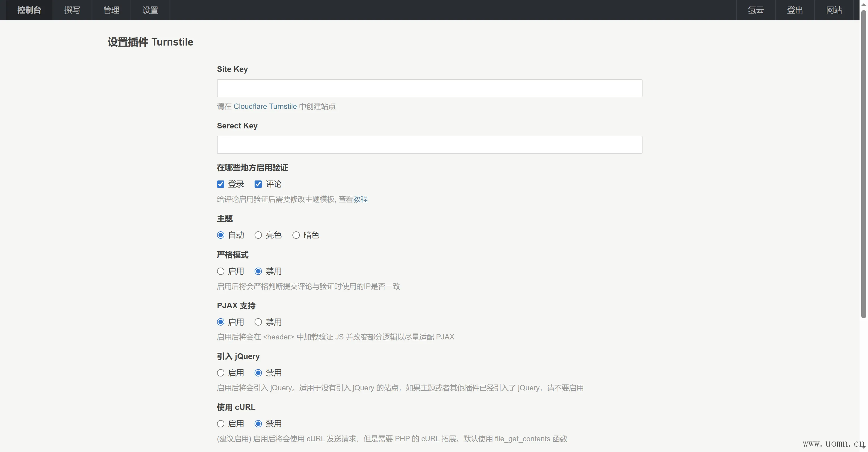Open the Cloudflare Turnstile link
868x452 pixels.
tap(265, 107)
